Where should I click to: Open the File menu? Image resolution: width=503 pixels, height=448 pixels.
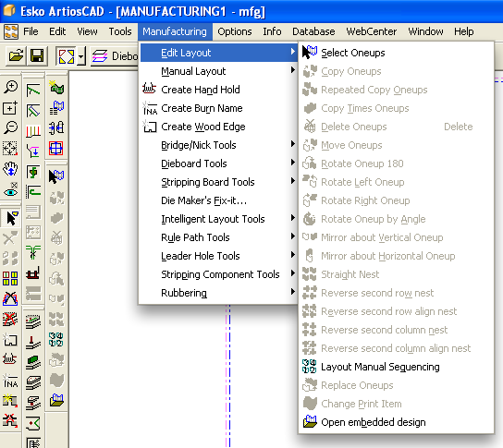point(31,31)
